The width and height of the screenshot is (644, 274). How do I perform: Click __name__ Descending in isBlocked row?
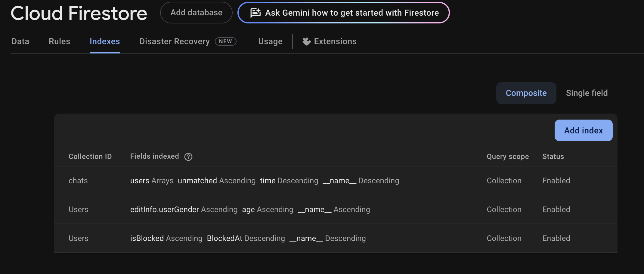[328, 238]
